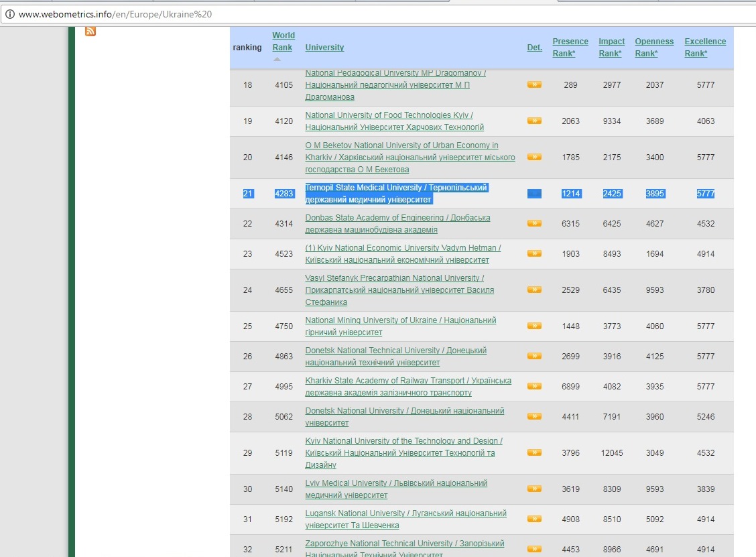Open details arrow for National University of Food Technologies
The height and width of the screenshot is (557, 756).
point(534,121)
